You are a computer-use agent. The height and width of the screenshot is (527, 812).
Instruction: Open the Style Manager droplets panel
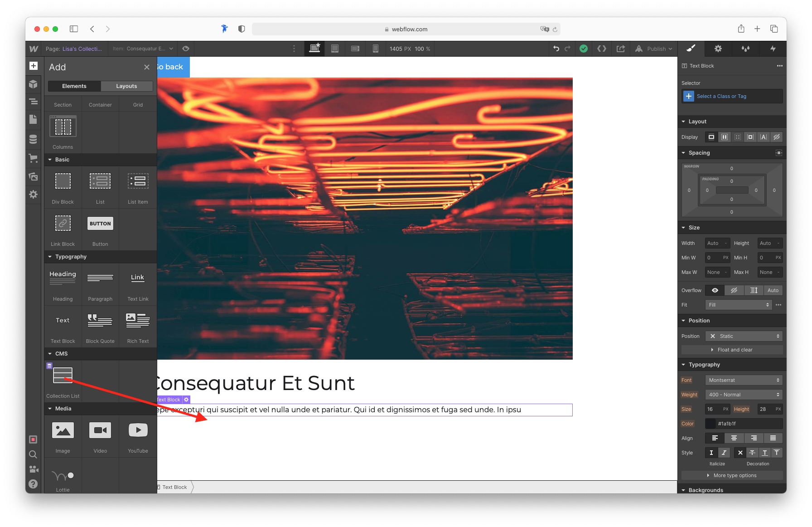(x=745, y=49)
